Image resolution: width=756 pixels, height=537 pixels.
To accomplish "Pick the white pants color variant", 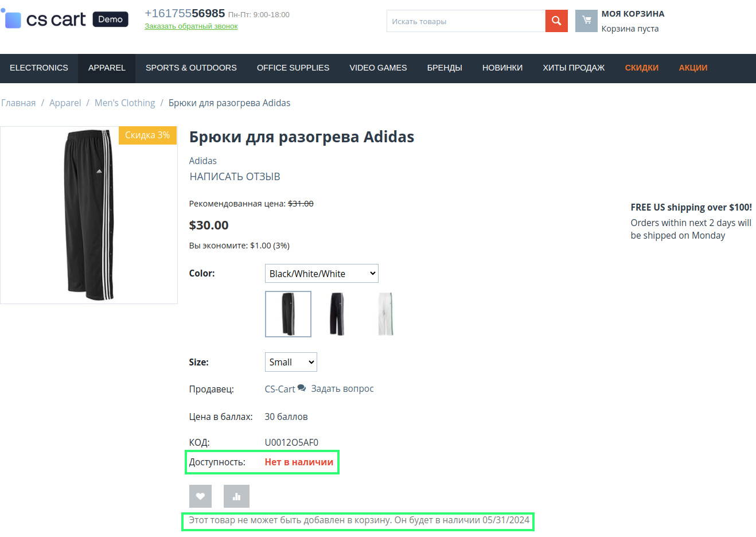I will tap(385, 314).
